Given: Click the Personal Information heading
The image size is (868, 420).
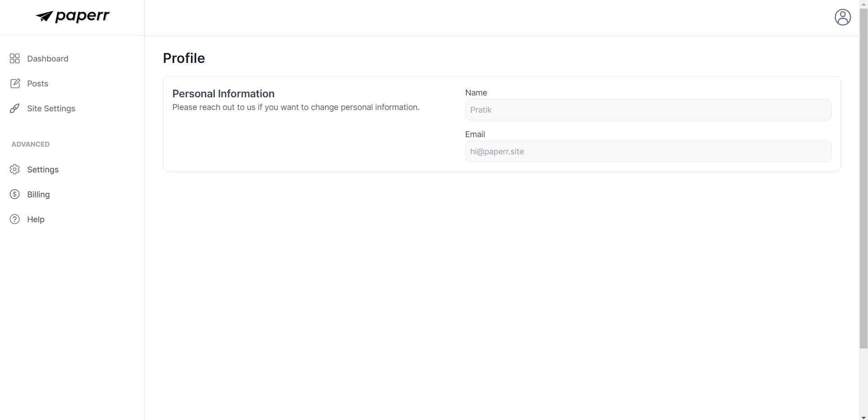Looking at the screenshot, I should (223, 94).
